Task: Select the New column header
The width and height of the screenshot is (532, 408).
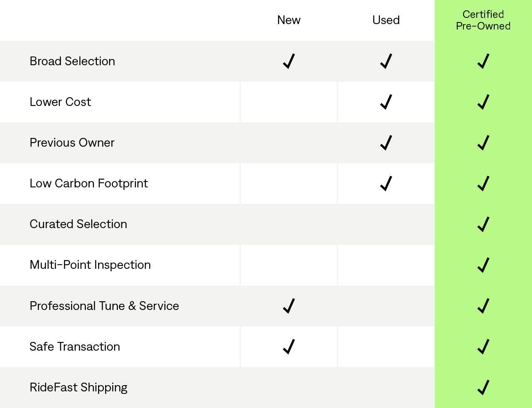Action: point(289,20)
